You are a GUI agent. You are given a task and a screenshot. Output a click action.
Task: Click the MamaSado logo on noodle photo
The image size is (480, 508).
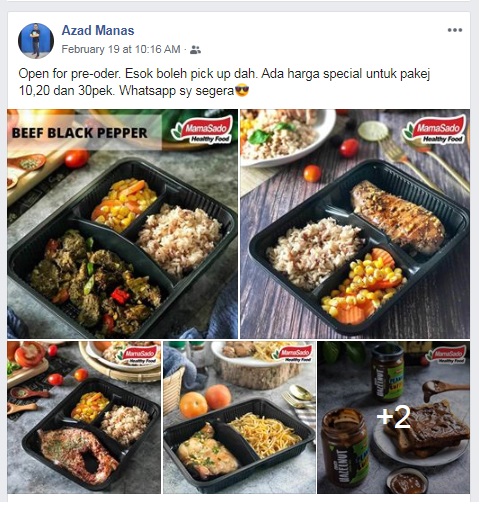(292, 354)
